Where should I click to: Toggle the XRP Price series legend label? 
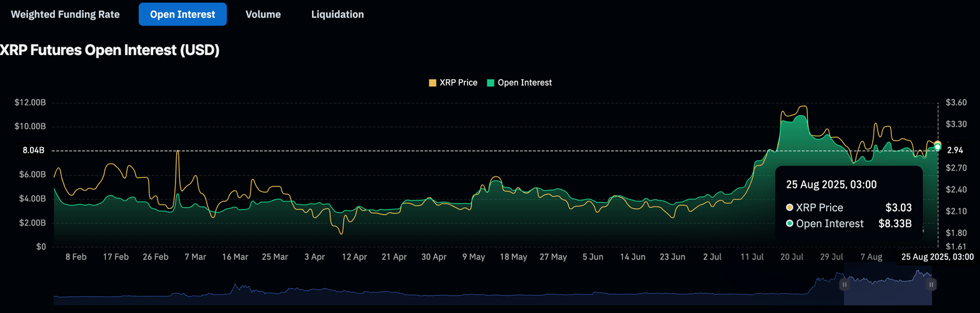pos(458,83)
